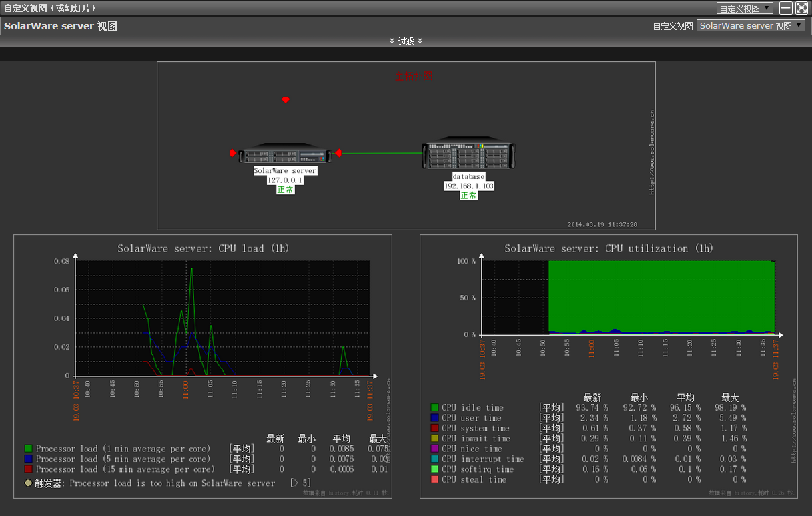Image resolution: width=812 pixels, height=516 pixels.
Task: Click blue swatch for 5 min Processor load
Action: 28,459
